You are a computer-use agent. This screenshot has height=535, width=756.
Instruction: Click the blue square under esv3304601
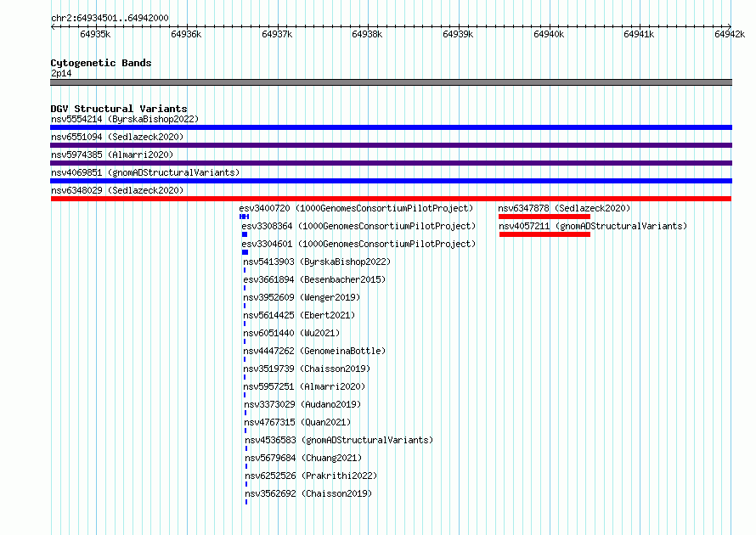click(x=245, y=252)
